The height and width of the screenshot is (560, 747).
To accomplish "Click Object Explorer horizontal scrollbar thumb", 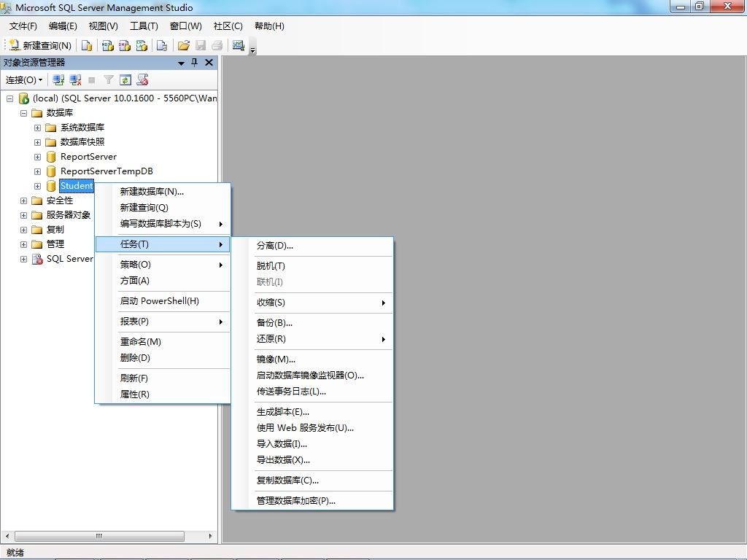I will click(x=99, y=536).
